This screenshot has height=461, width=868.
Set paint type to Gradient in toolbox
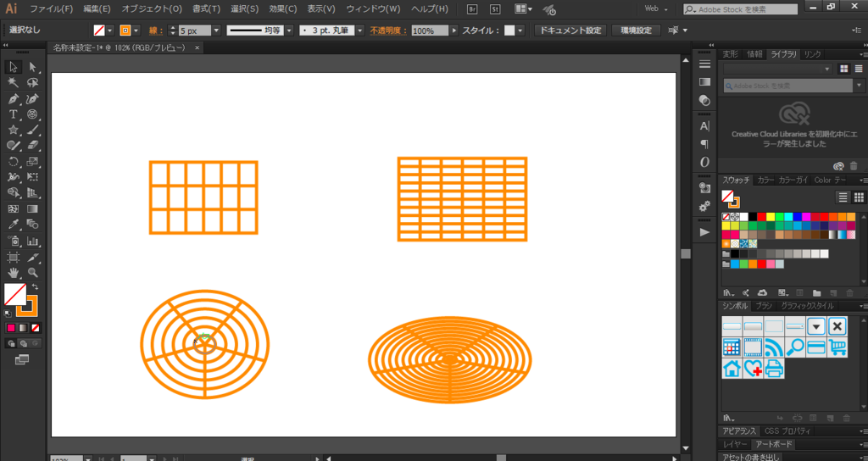23,328
